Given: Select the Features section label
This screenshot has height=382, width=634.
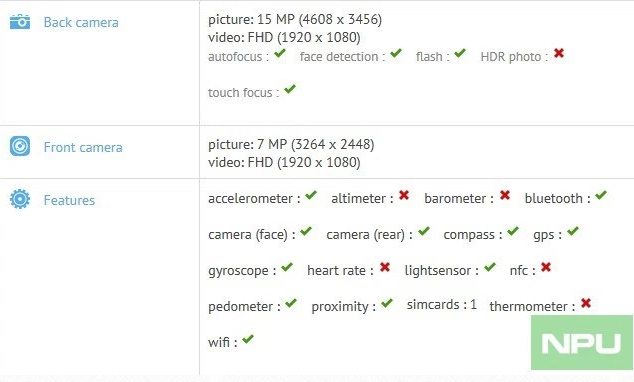Looking at the screenshot, I should pyautogui.click(x=69, y=200).
